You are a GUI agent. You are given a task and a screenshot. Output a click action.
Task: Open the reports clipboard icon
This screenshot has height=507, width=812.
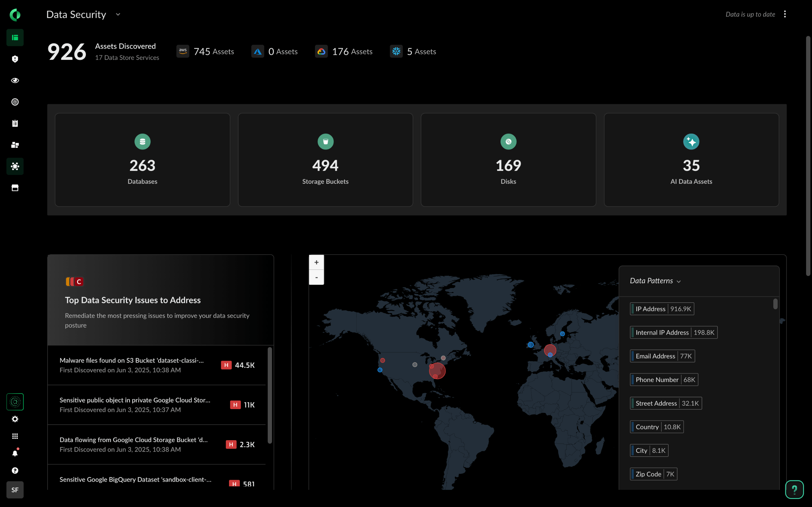click(15, 123)
